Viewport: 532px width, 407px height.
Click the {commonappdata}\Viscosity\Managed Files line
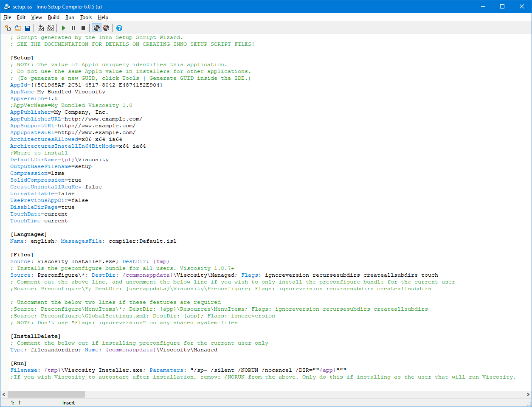224,275
